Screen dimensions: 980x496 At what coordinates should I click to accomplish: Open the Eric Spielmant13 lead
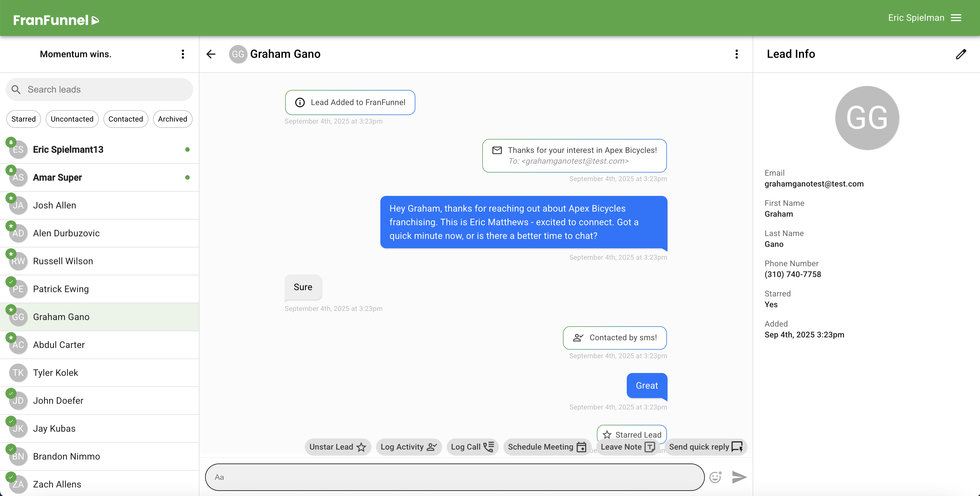pyautogui.click(x=99, y=149)
